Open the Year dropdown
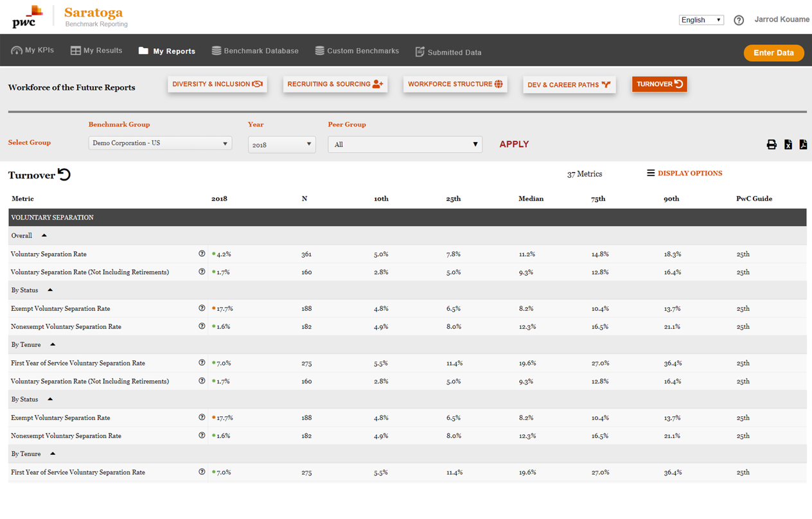Image resolution: width=812 pixels, height=519 pixels. point(282,145)
